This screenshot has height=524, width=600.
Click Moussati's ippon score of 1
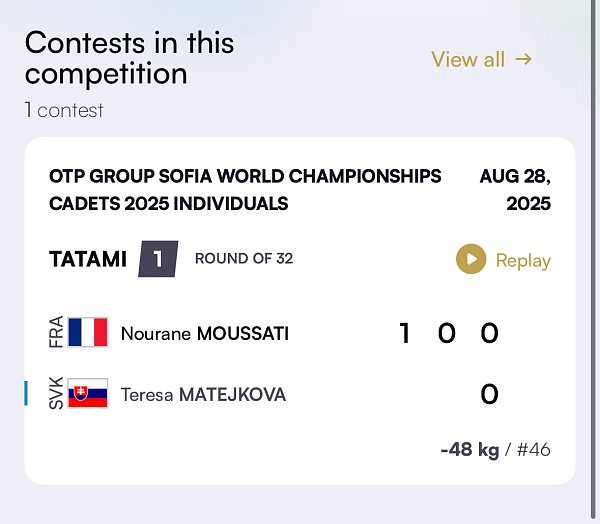pyautogui.click(x=404, y=333)
